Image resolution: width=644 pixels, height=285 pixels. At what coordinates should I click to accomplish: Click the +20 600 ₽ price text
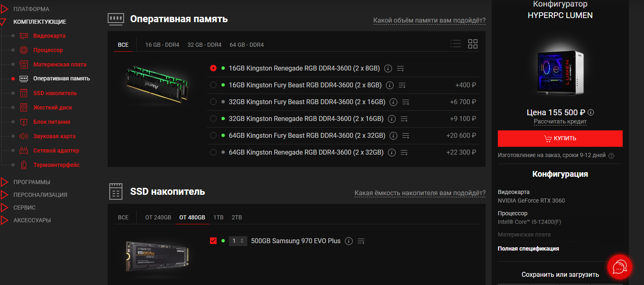[x=461, y=135]
